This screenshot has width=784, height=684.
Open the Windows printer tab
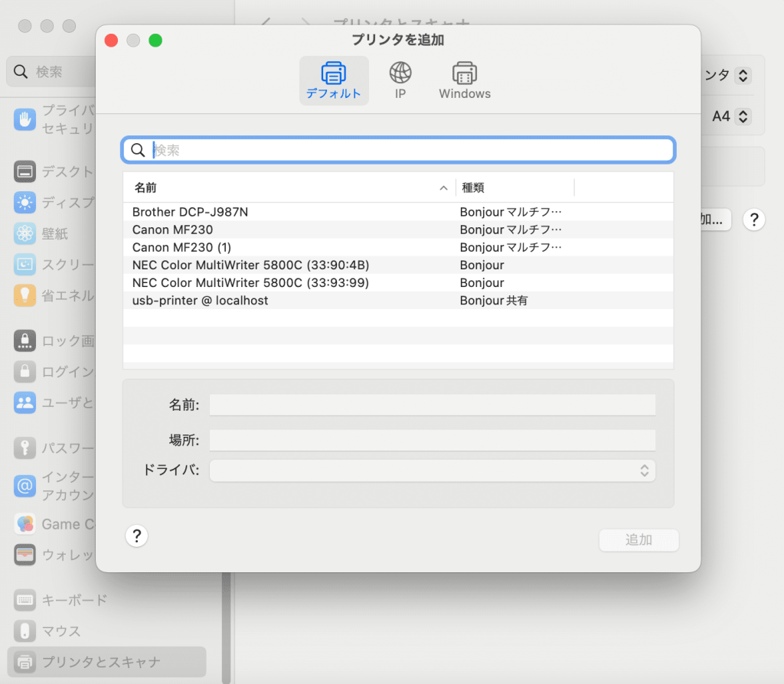tap(465, 80)
